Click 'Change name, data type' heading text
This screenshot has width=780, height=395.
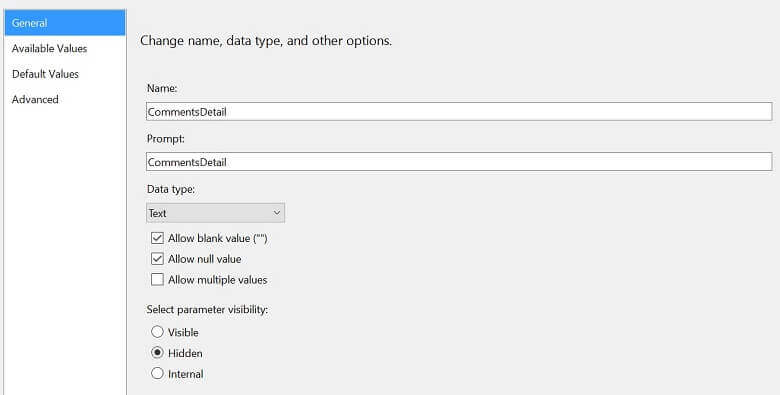(x=266, y=41)
